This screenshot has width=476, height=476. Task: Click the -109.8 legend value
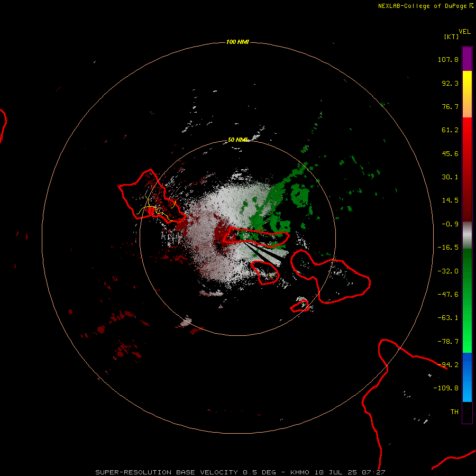tap(446, 388)
